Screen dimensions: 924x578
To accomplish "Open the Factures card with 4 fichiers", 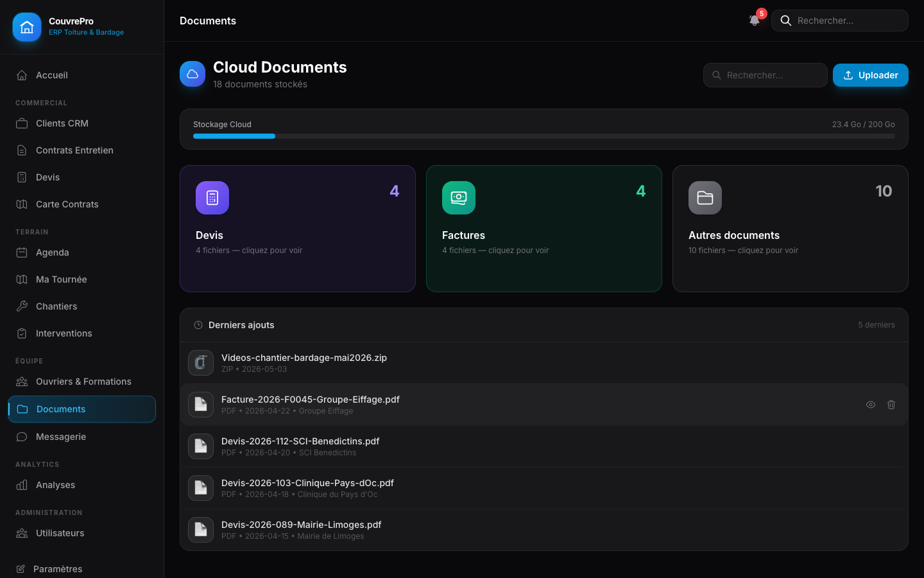I will [544, 229].
